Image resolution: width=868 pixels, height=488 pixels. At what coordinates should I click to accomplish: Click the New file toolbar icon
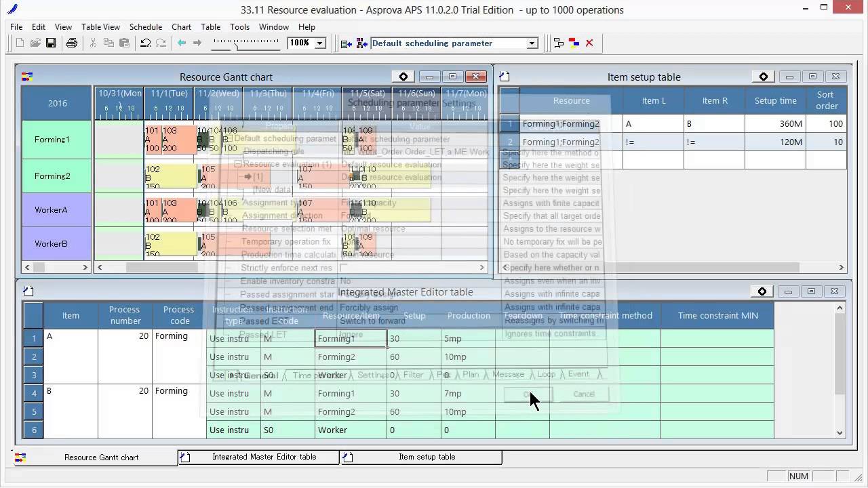20,43
